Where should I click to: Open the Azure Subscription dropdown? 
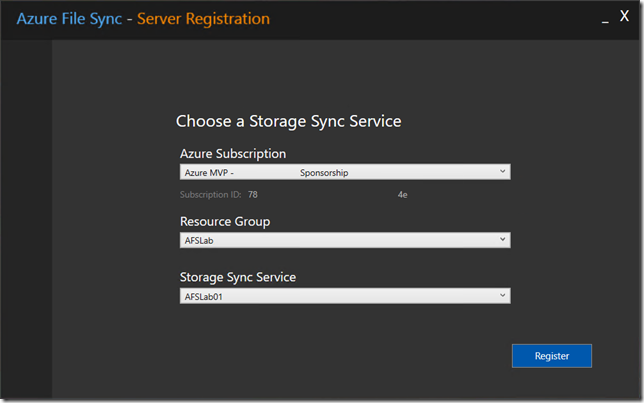click(345, 172)
